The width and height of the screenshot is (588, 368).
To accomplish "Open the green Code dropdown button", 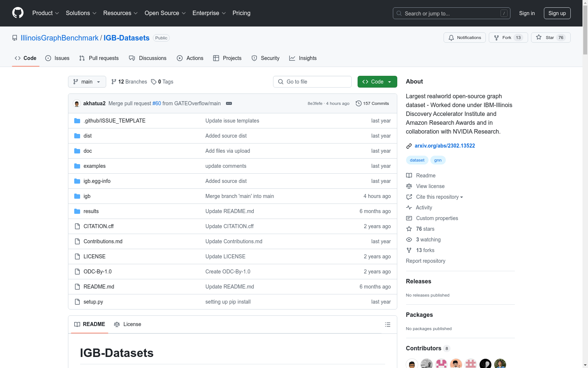I will [377, 82].
